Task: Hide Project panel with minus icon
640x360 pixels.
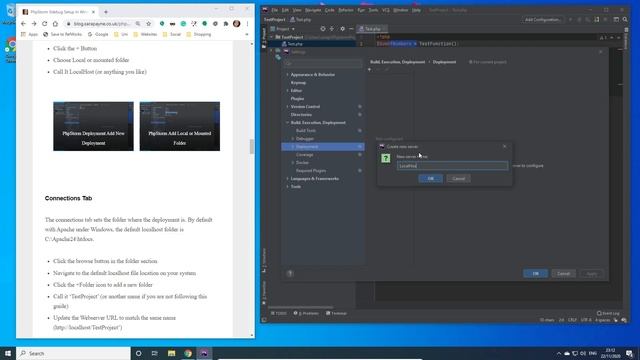Action: (x=351, y=29)
